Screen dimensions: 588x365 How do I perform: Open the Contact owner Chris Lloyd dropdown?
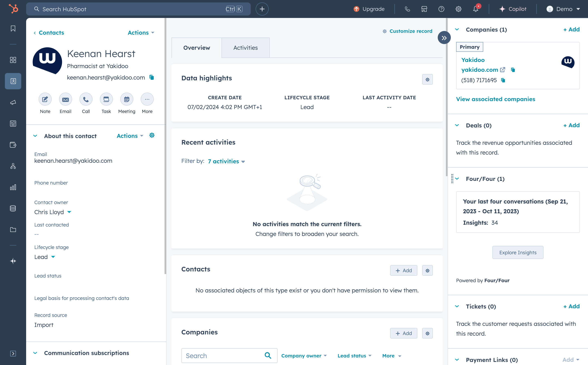(69, 212)
